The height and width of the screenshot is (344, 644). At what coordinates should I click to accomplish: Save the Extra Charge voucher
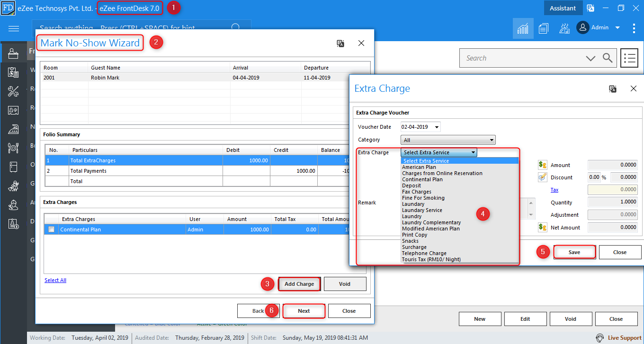[x=574, y=252]
